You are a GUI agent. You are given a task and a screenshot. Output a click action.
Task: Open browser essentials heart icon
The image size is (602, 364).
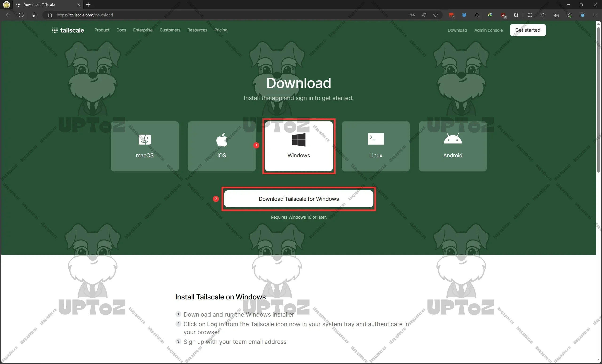(x=569, y=15)
